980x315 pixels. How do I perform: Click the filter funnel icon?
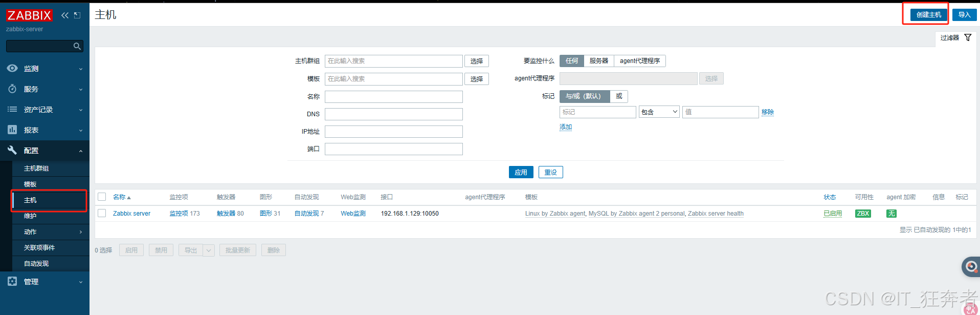(x=968, y=37)
